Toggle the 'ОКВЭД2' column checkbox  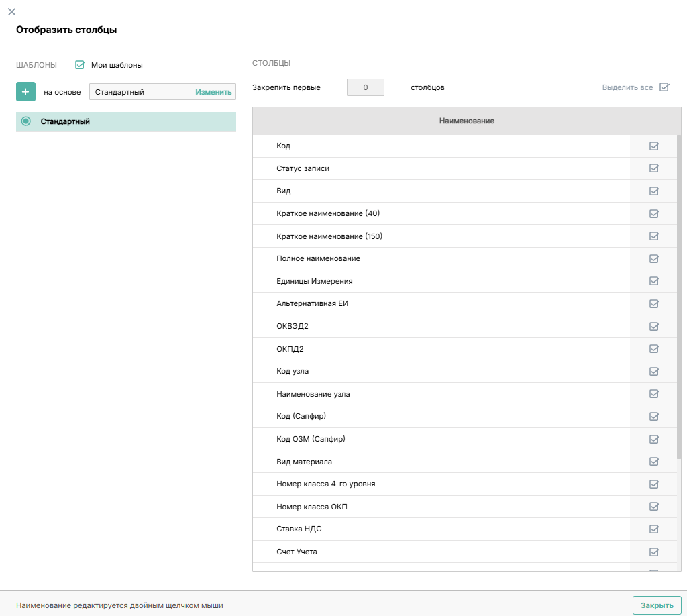(x=653, y=326)
